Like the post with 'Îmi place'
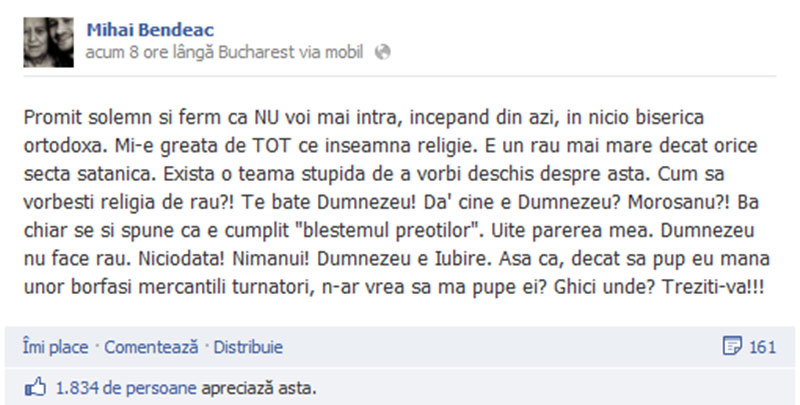The width and height of the screenshot is (800, 405). 55,347
